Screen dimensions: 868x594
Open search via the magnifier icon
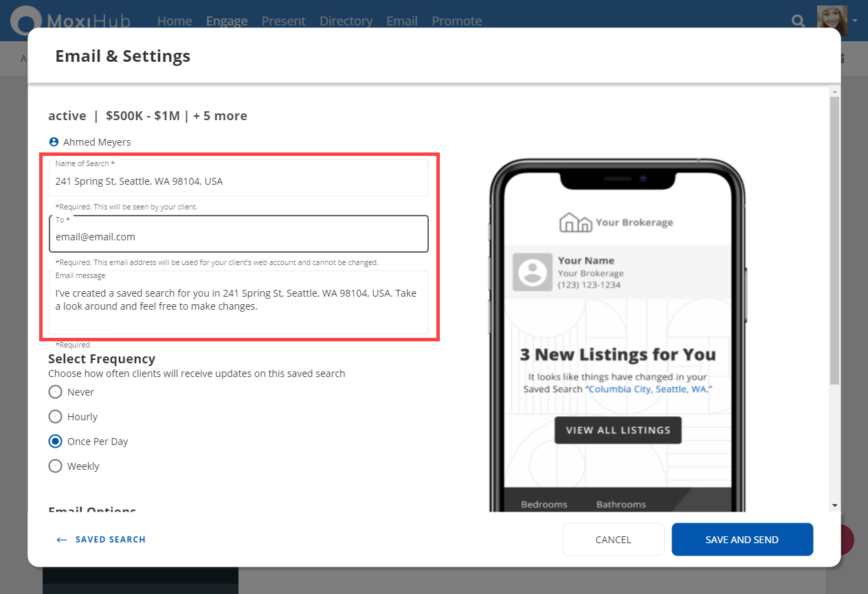(x=798, y=21)
